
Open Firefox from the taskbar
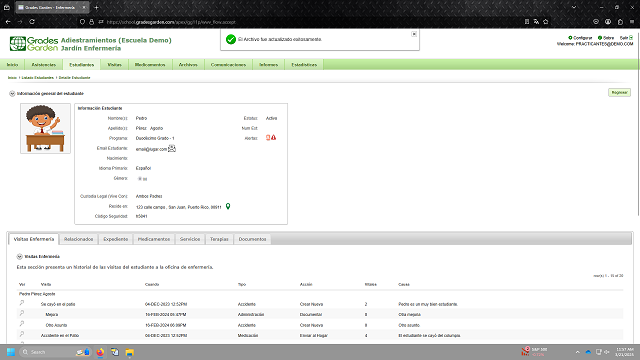[x=100, y=352]
